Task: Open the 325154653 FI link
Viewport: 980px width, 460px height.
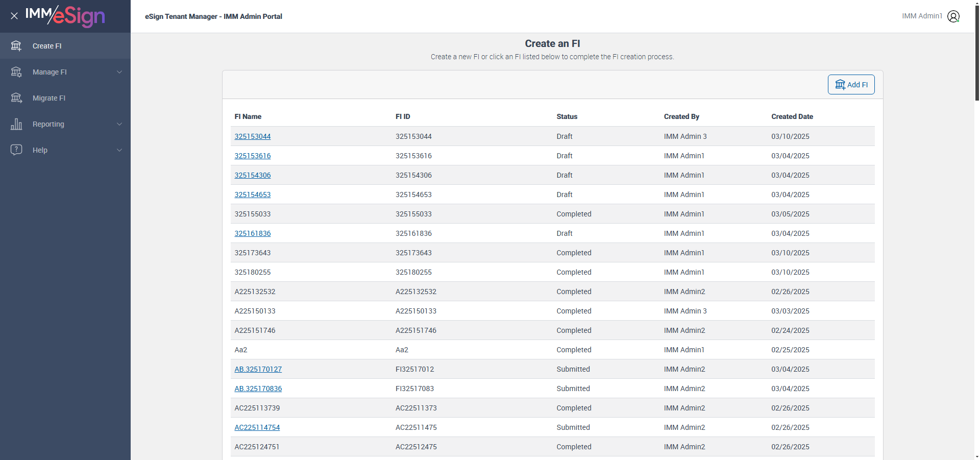Action: [253, 195]
